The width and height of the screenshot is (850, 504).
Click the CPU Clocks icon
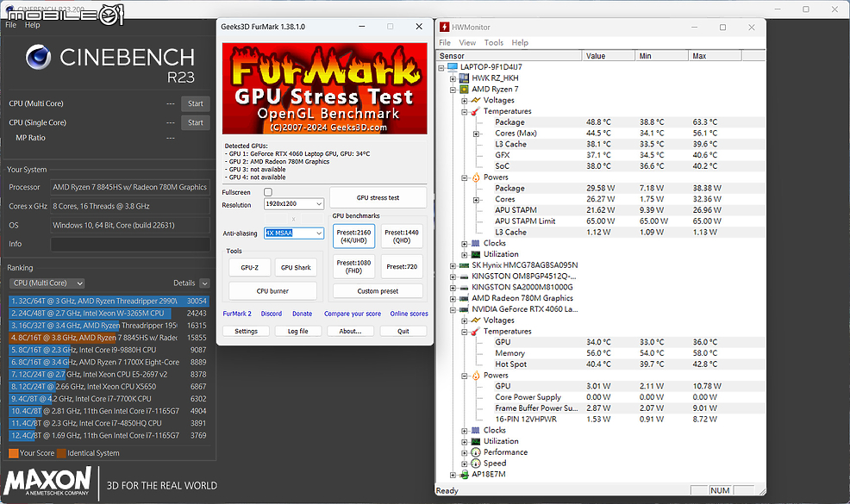[x=476, y=243]
